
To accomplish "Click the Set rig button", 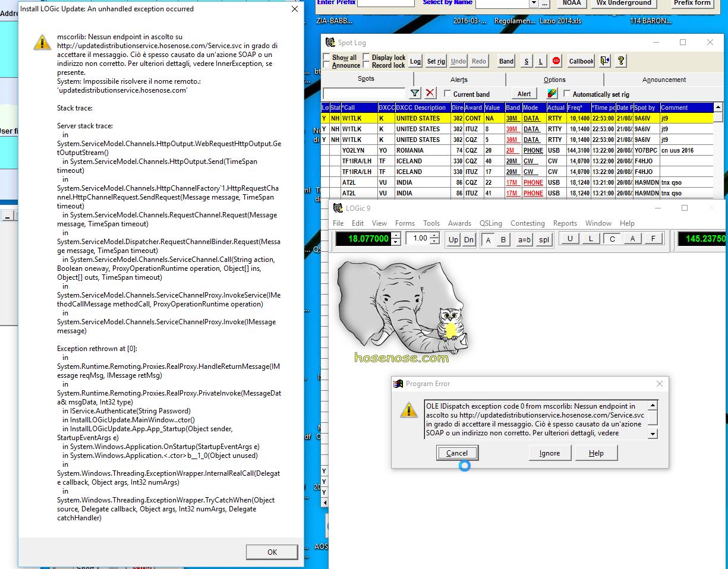I will (436, 61).
